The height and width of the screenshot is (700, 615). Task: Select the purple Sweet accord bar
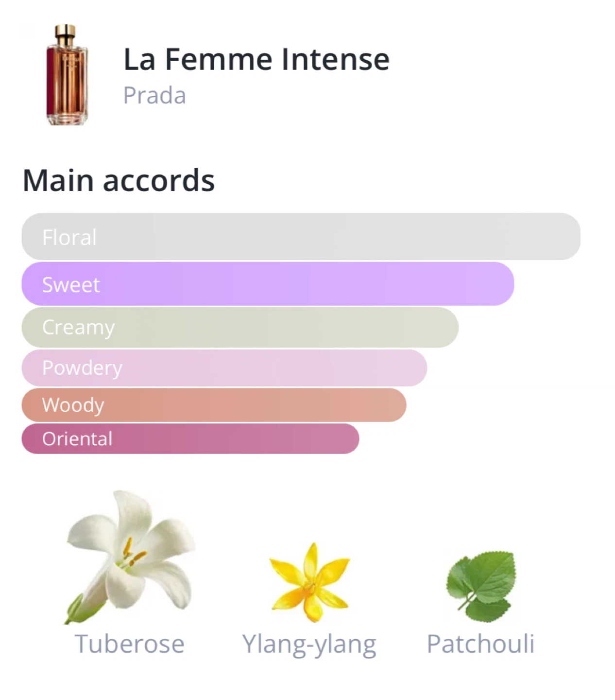[x=268, y=284]
